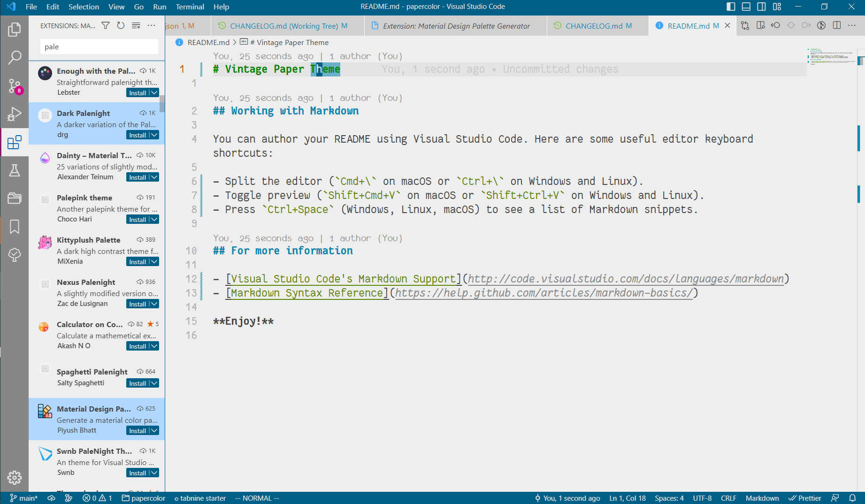The height and width of the screenshot is (504, 865).
Task: Toggle Secondary Side Bar visibility
Action: click(x=762, y=7)
